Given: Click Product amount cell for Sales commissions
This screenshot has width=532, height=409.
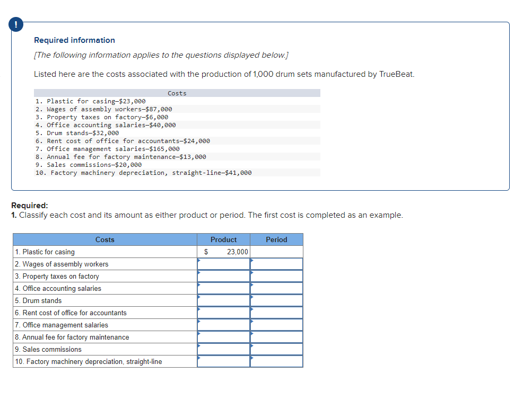Looking at the screenshot, I should (223, 349).
